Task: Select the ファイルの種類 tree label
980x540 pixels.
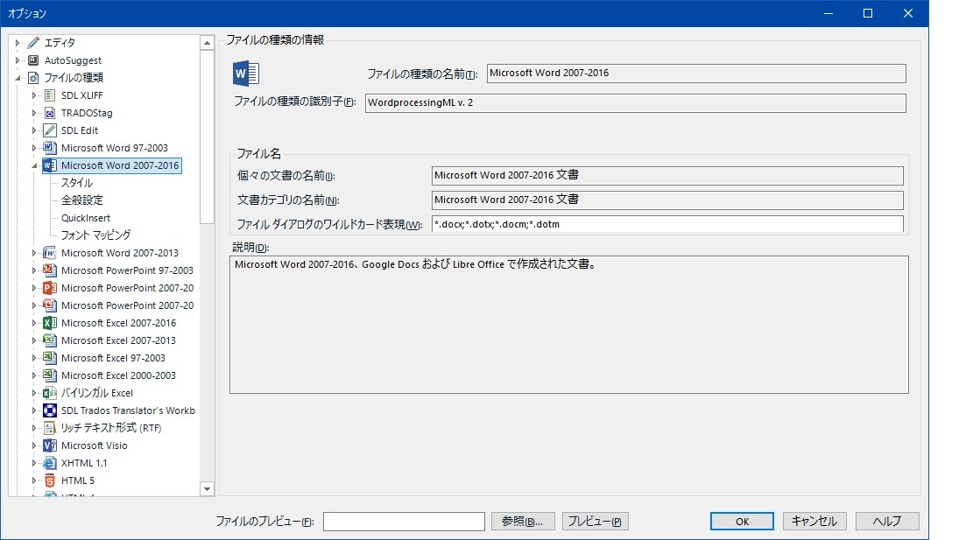Action: tap(74, 77)
